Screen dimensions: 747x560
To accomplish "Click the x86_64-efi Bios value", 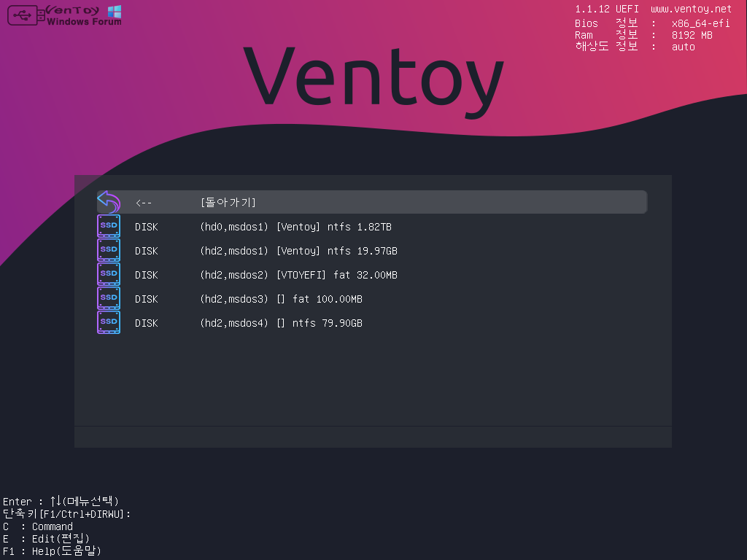I will click(701, 23).
